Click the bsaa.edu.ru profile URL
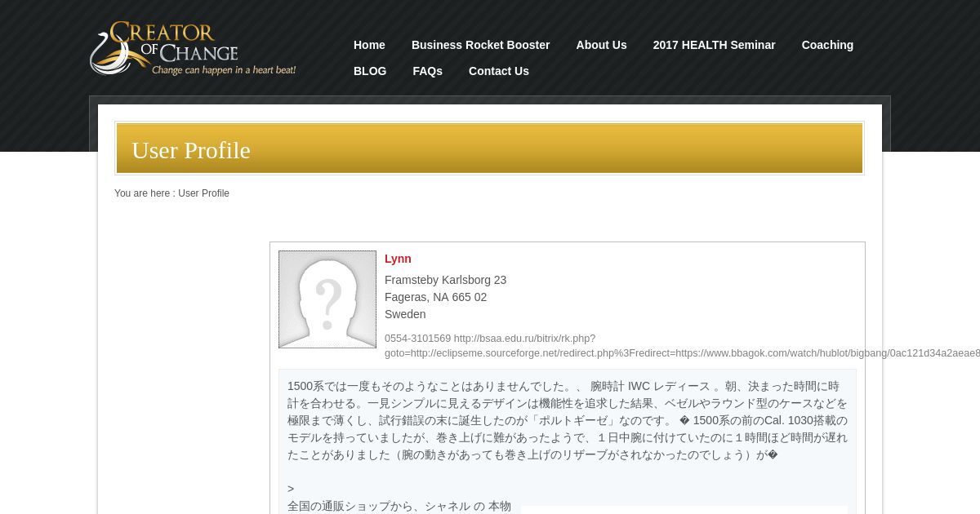The height and width of the screenshot is (514, 980). click(x=681, y=346)
